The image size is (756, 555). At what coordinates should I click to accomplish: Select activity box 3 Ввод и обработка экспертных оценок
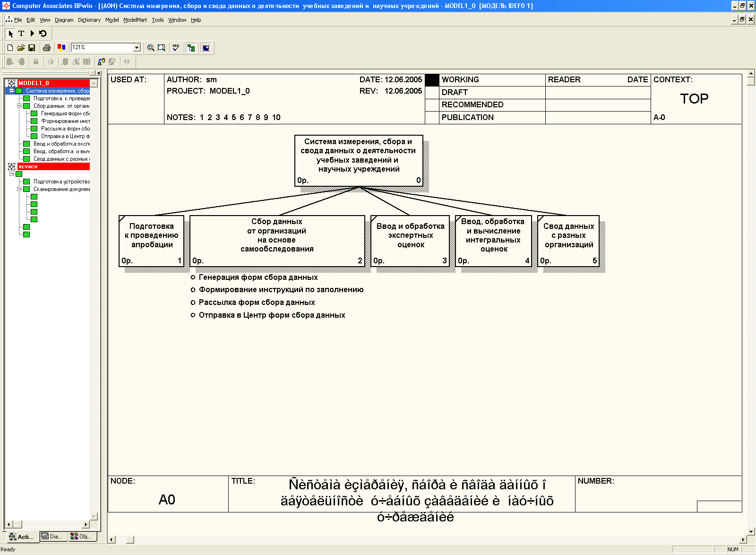410,241
